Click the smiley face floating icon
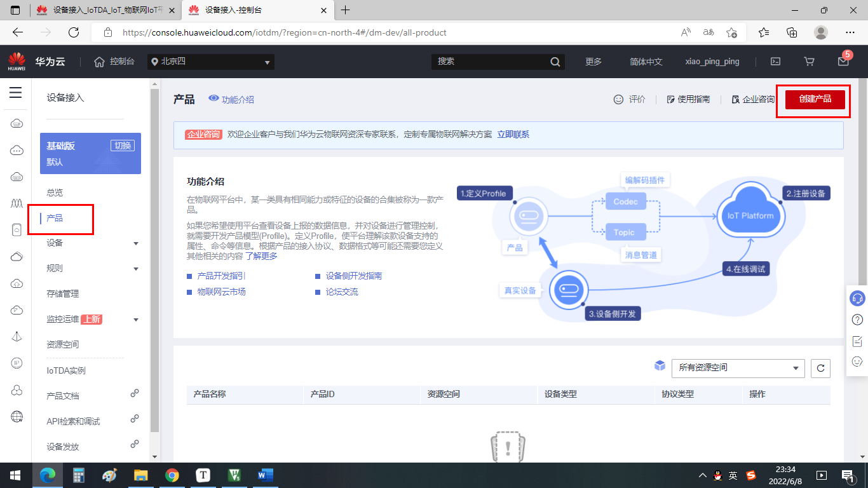The height and width of the screenshot is (488, 868). coord(857,362)
